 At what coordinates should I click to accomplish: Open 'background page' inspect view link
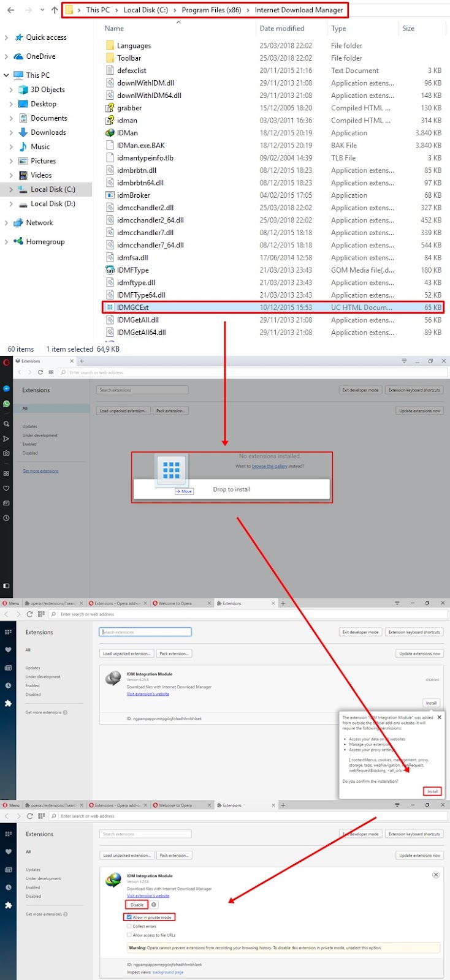tap(168, 972)
